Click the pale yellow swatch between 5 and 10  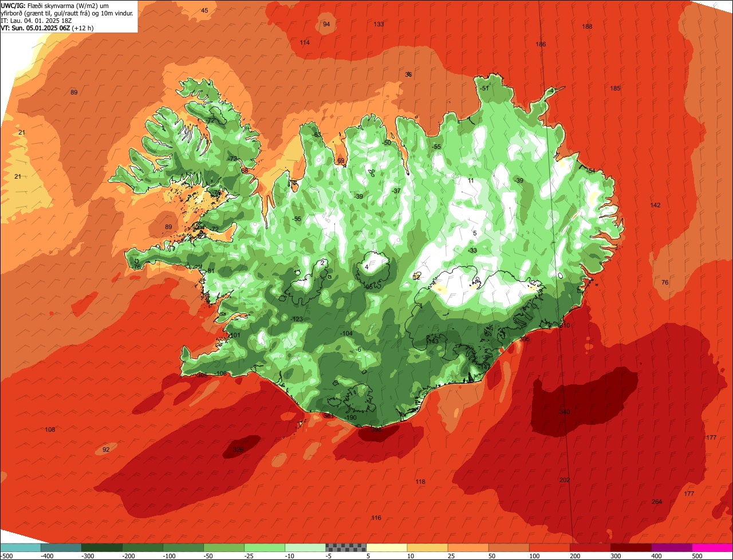pos(387,547)
